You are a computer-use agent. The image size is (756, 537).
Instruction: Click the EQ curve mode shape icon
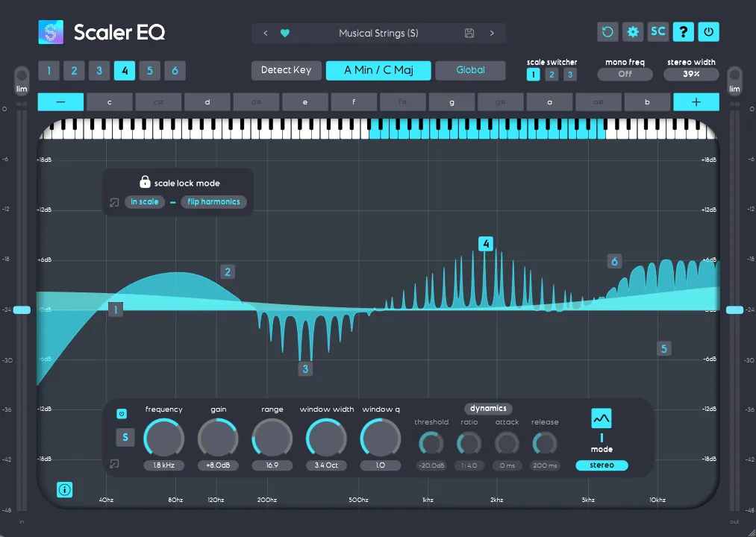pyautogui.click(x=602, y=418)
